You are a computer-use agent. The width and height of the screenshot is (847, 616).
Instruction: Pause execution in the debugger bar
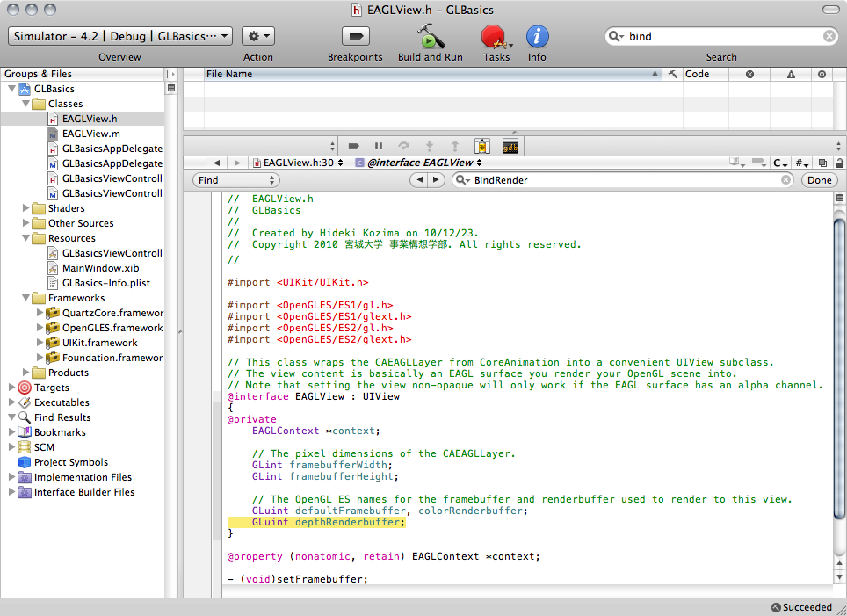379,146
